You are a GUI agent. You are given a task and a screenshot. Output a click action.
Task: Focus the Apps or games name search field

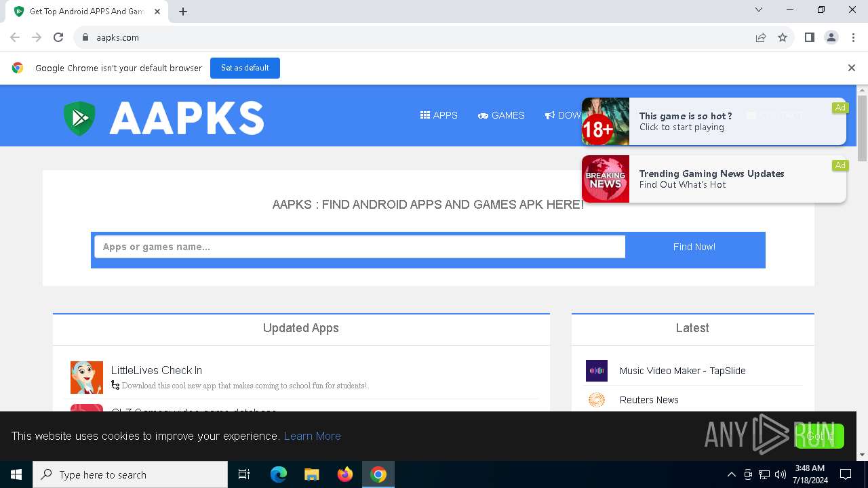pos(359,247)
